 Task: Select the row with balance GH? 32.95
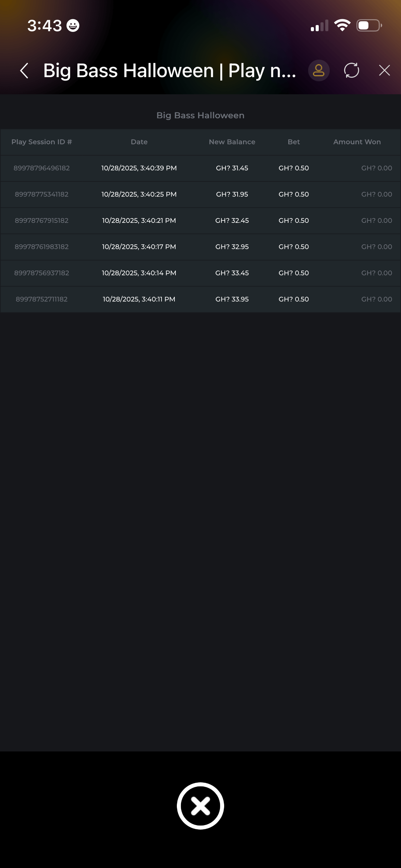tap(232, 247)
